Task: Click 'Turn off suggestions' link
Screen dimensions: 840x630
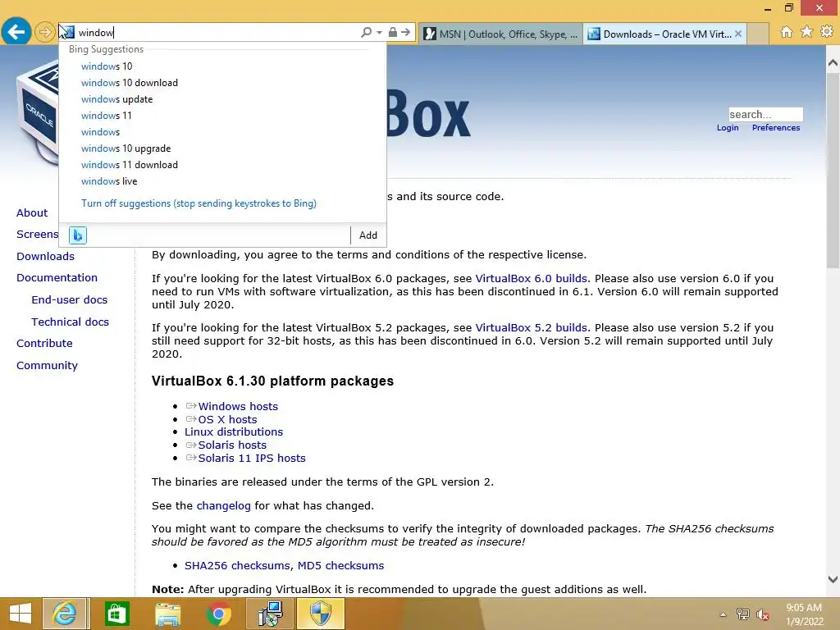Action: [x=199, y=203]
